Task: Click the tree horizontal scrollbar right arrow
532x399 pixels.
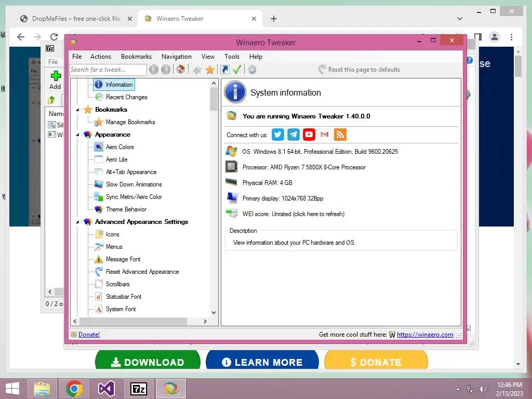Action: 205,321
